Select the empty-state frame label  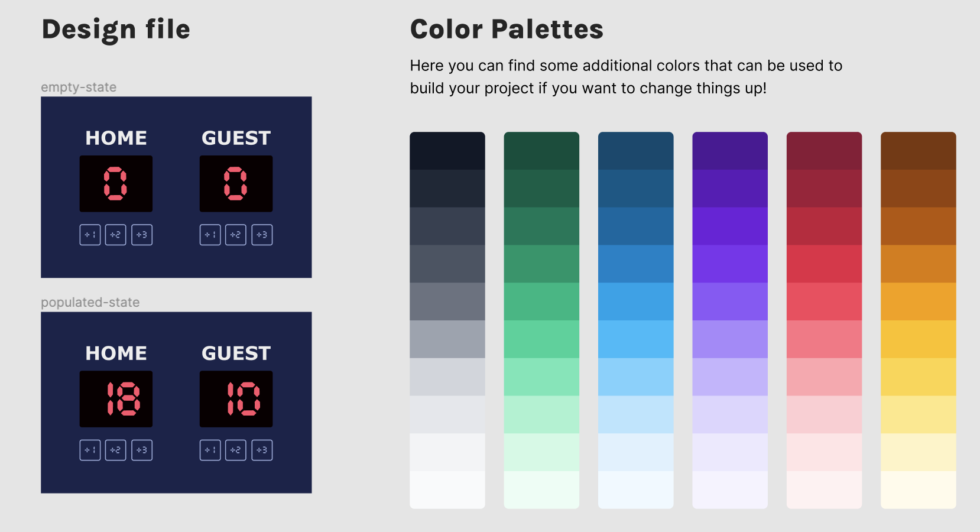79,87
